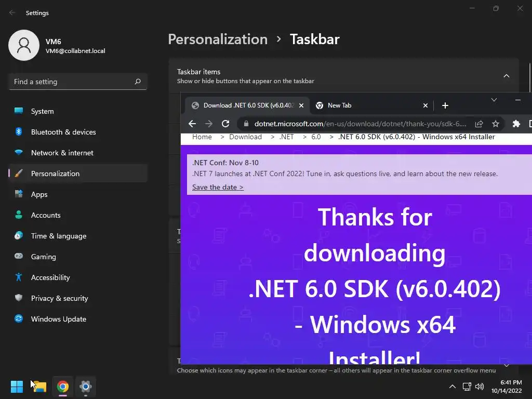Expand the taskbar corner overflow section
The height and width of the screenshot is (399, 532).
(506, 365)
